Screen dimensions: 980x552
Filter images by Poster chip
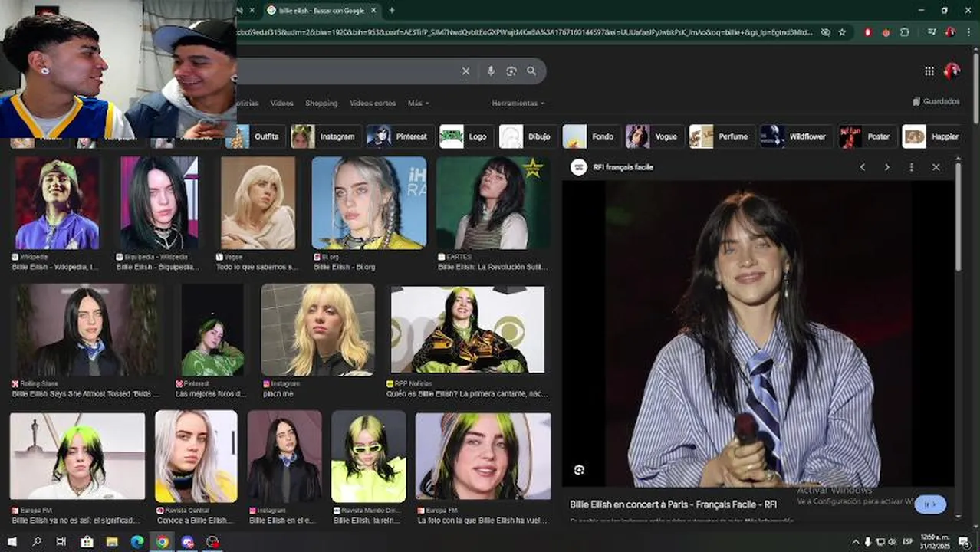point(866,136)
